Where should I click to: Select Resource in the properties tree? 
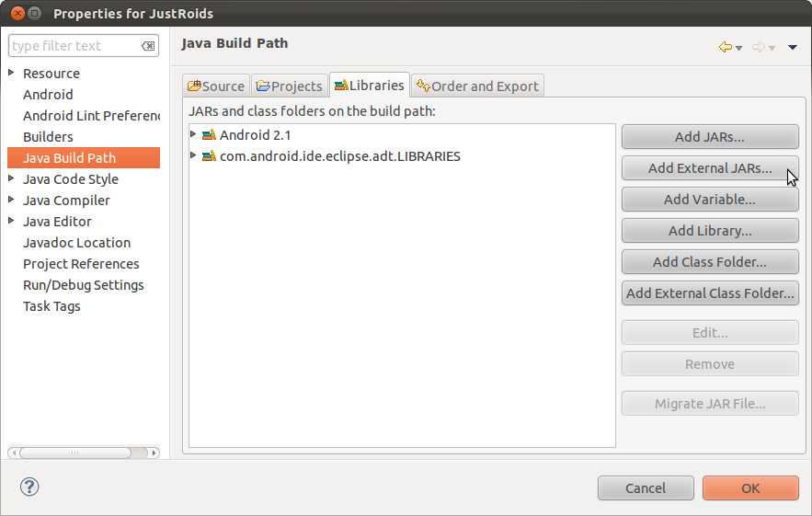[x=51, y=74]
